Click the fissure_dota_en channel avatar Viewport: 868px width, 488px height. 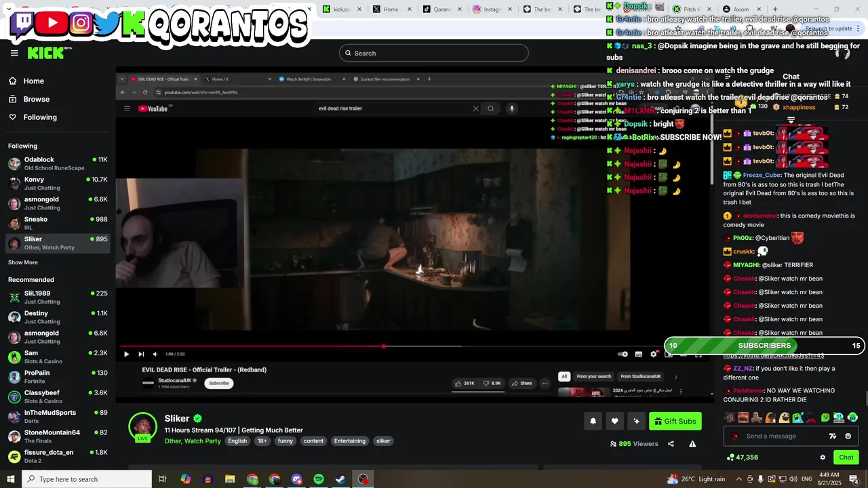14,456
